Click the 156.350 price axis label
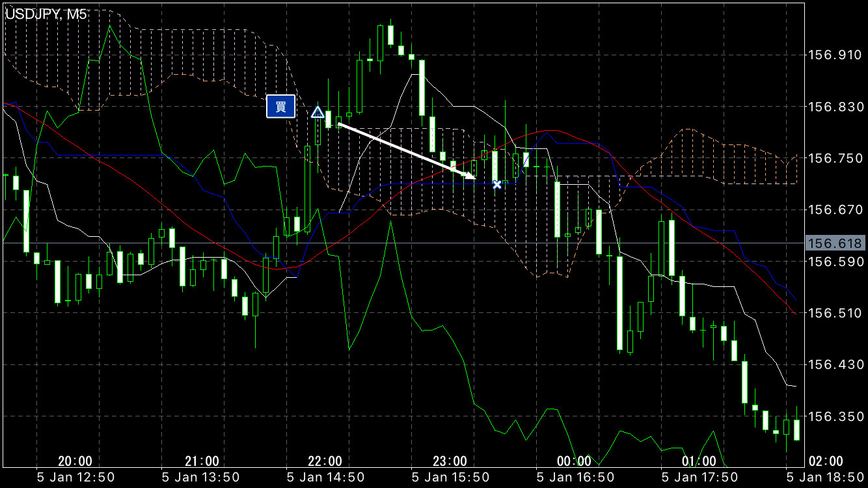Screen dimensions: 868x488 coord(834,416)
